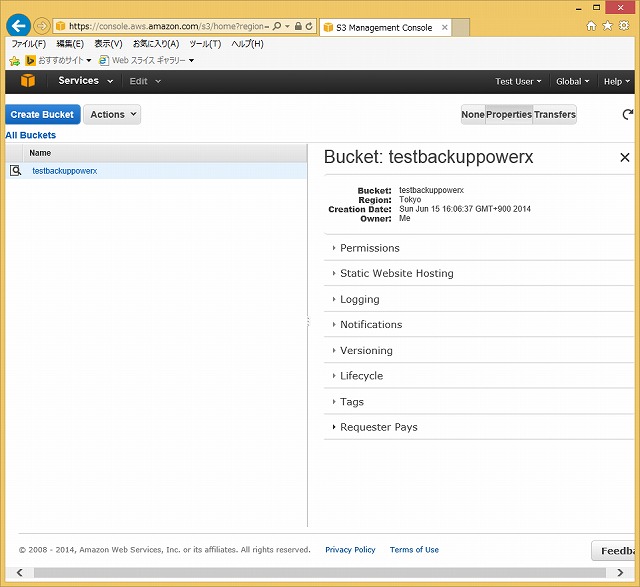This screenshot has height=587, width=640.
Task: Open the ファイル(F) menu
Action: 29,44
